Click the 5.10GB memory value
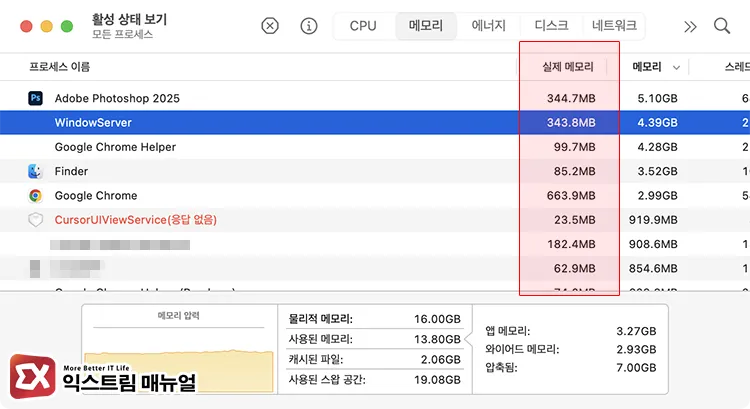The height and width of the screenshot is (409, 750). click(x=657, y=99)
